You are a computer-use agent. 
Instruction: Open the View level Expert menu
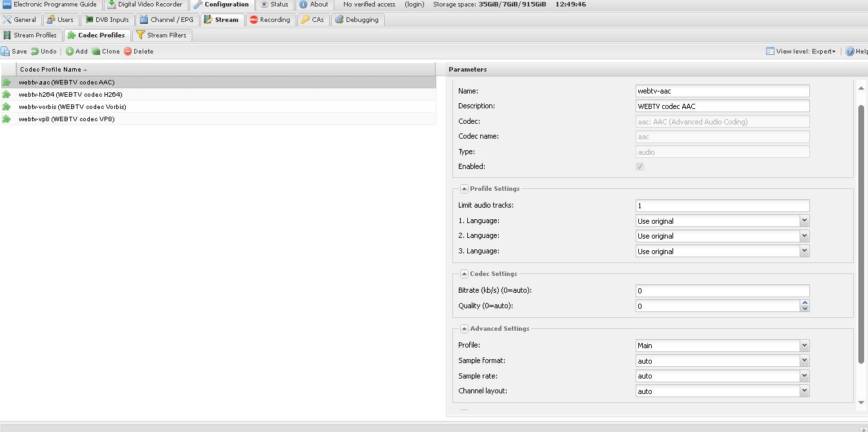(801, 52)
